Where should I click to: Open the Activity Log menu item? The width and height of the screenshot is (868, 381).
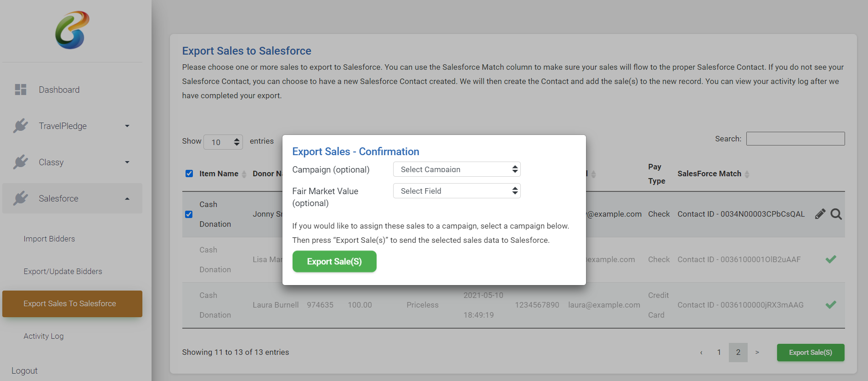pos(44,336)
